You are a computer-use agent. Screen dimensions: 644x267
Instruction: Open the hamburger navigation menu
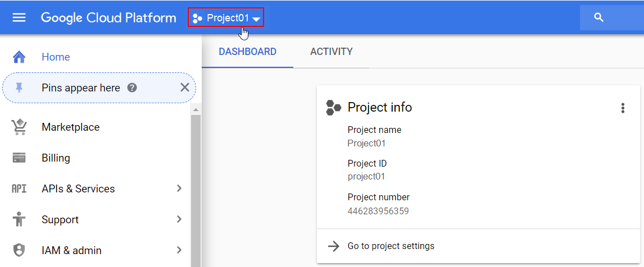click(x=19, y=17)
